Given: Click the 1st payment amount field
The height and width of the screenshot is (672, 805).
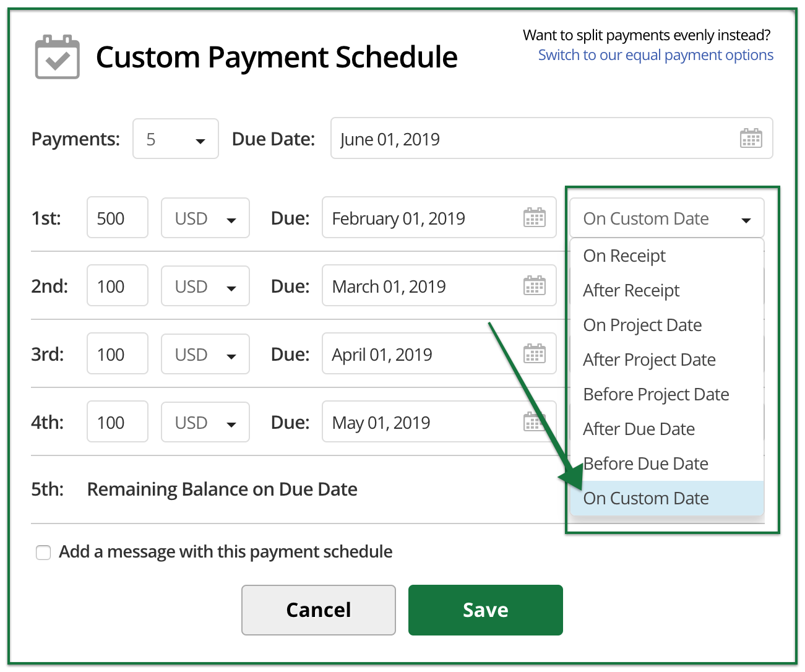Looking at the screenshot, I should [x=118, y=218].
